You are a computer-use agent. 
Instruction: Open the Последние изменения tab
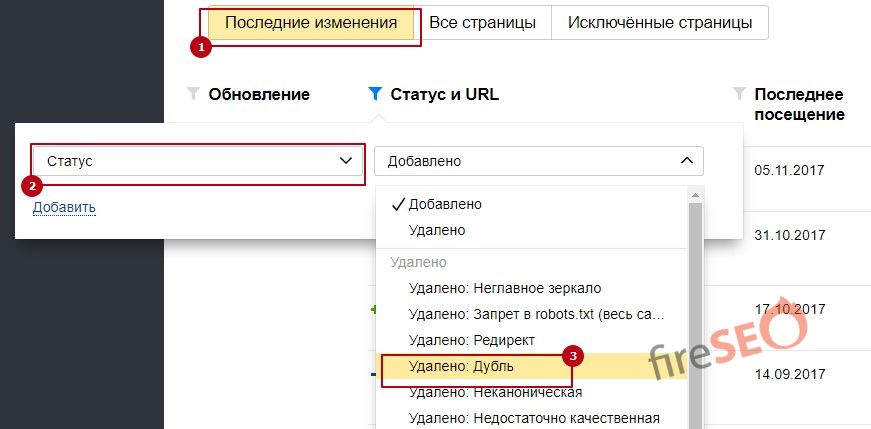(x=311, y=23)
